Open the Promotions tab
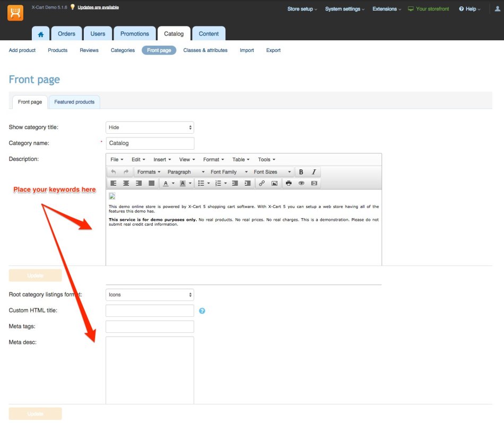504x423 pixels. 134,33
